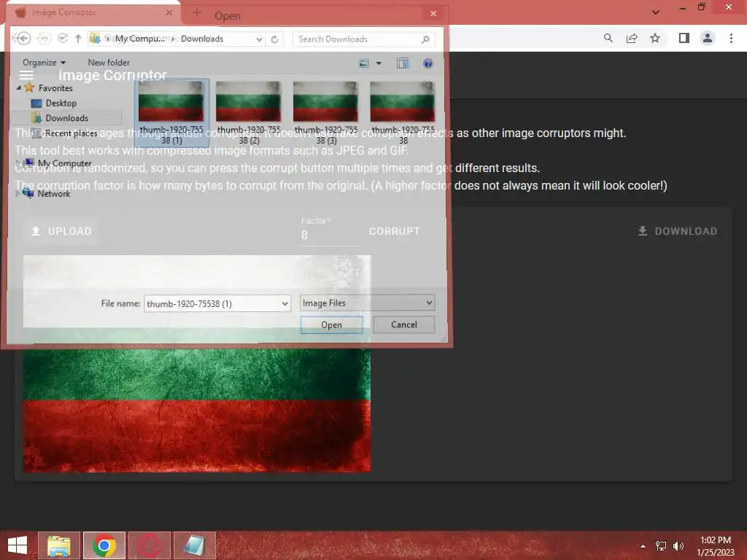Screen dimensions: 747x560
Task: Expand My Computer tree node
Action: 18,163
